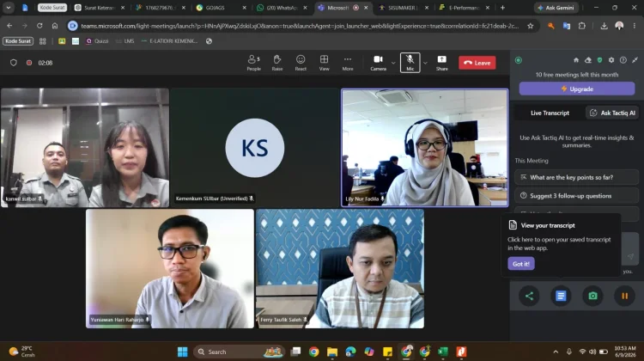Open Tactiq settings gear icon
Screen dimensions: 644x361
click(611, 60)
